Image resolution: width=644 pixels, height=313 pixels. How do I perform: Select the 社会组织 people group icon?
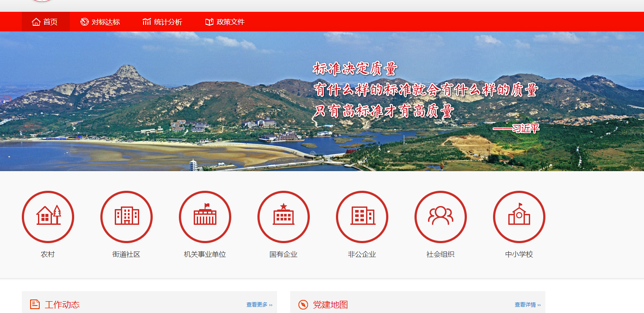441,217
